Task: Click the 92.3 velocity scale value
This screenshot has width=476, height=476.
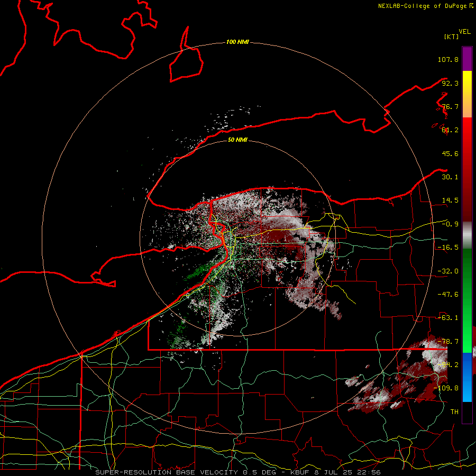Action: 450,83
